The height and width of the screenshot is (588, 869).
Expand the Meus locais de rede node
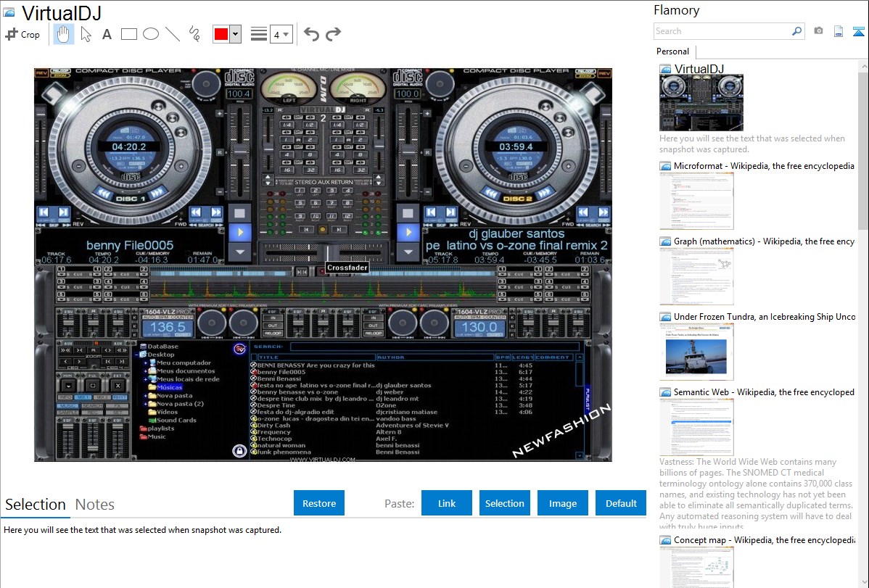(146, 380)
